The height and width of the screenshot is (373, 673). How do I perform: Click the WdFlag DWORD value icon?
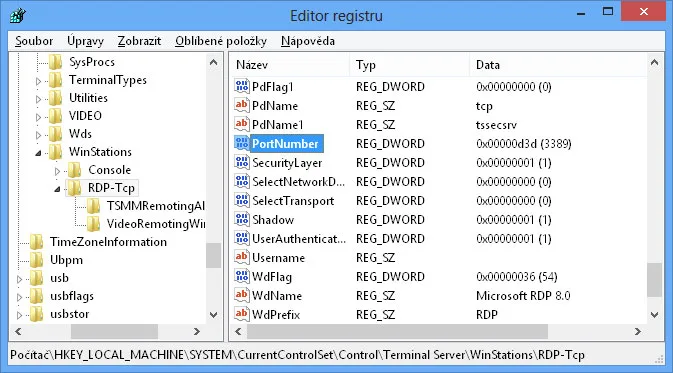pyautogui.click(x=242, y=276)
